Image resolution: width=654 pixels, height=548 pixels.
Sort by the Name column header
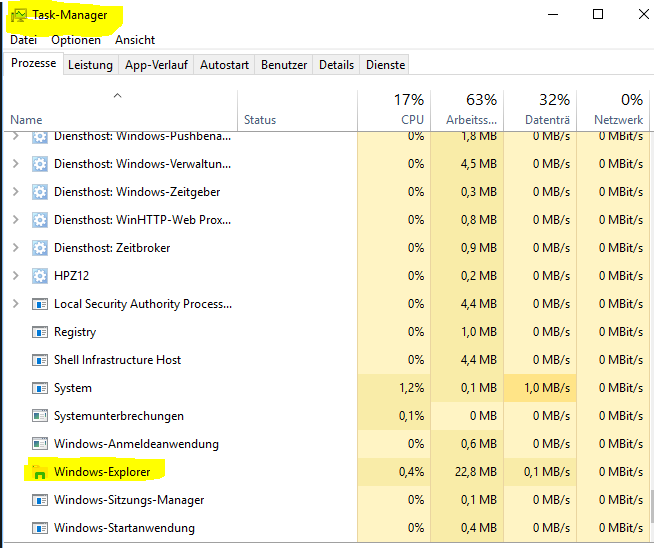[121, 110]
